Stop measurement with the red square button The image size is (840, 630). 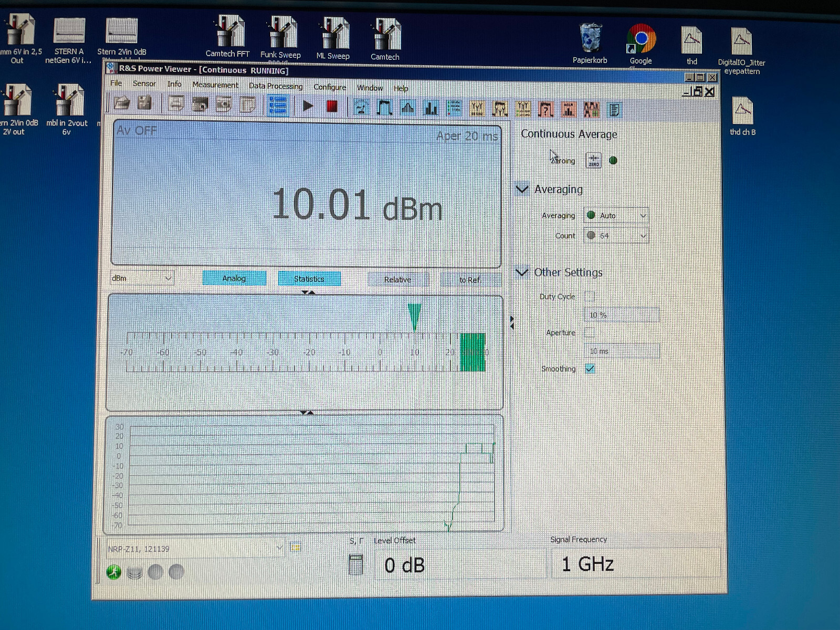pos(332,107)
